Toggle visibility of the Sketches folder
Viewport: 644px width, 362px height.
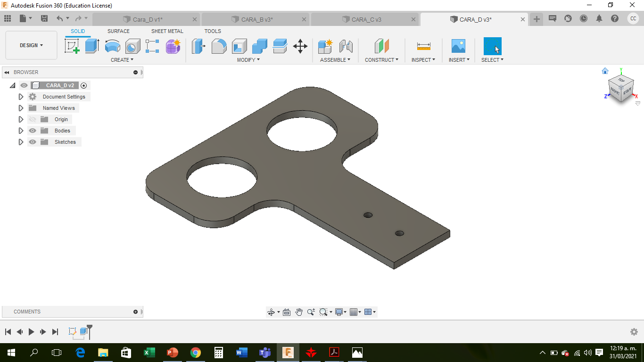pos(33,142)
